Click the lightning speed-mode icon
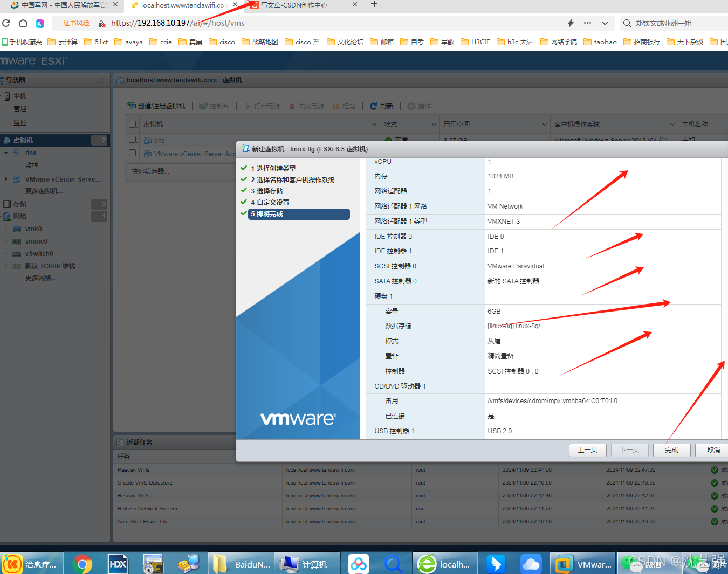The image size is (728, 574). tap(571, 23)
